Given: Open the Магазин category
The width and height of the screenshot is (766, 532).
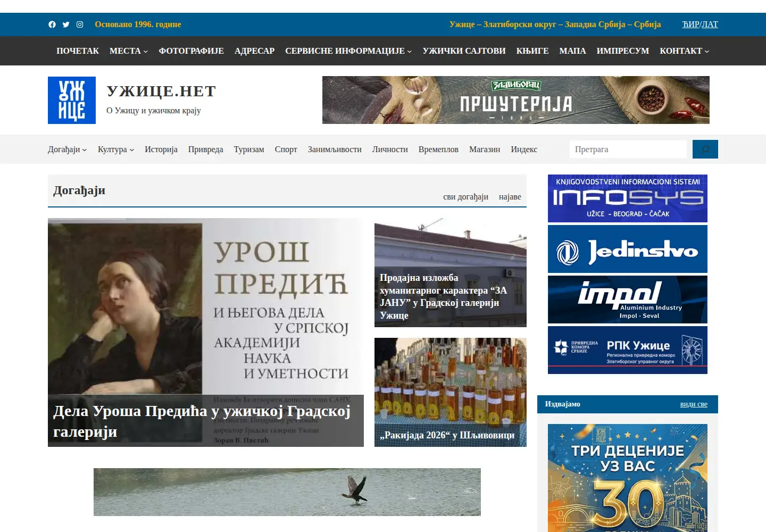Looking at the screenshot, I should point(485,149).
